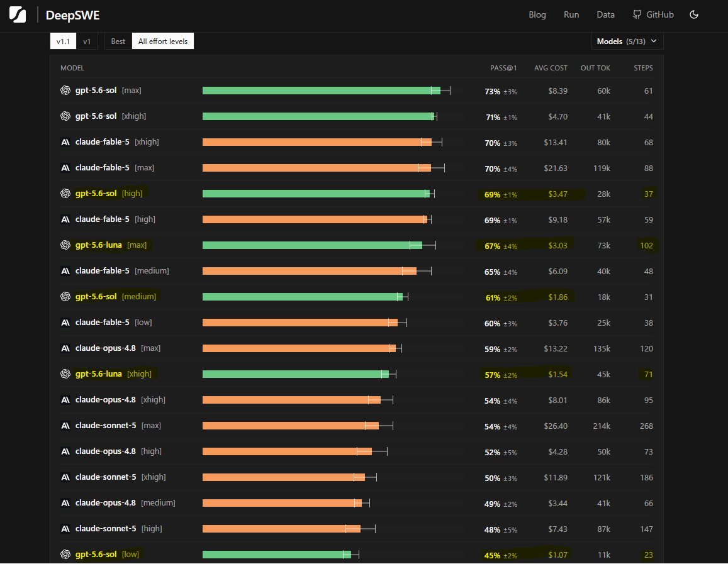Open the Models (5/13) dropdown
The width and height of the screenshot is (728, 564).
tap(627, 41)
